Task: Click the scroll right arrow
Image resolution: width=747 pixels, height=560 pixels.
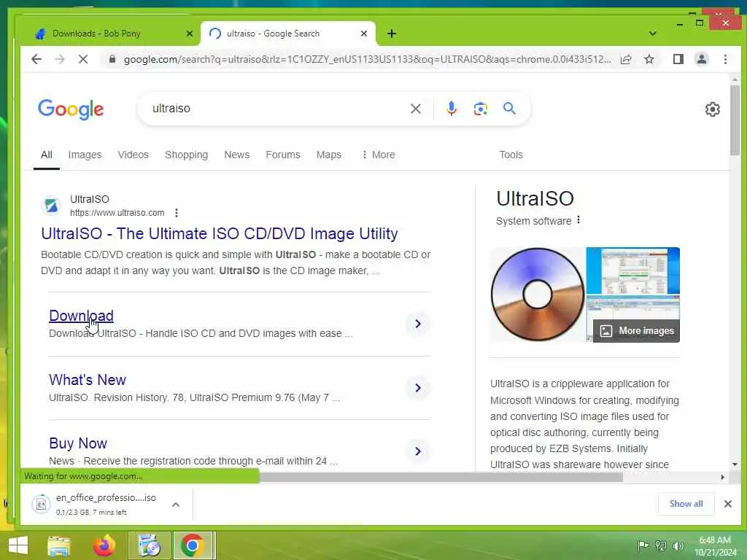Action: click(722, 477)
